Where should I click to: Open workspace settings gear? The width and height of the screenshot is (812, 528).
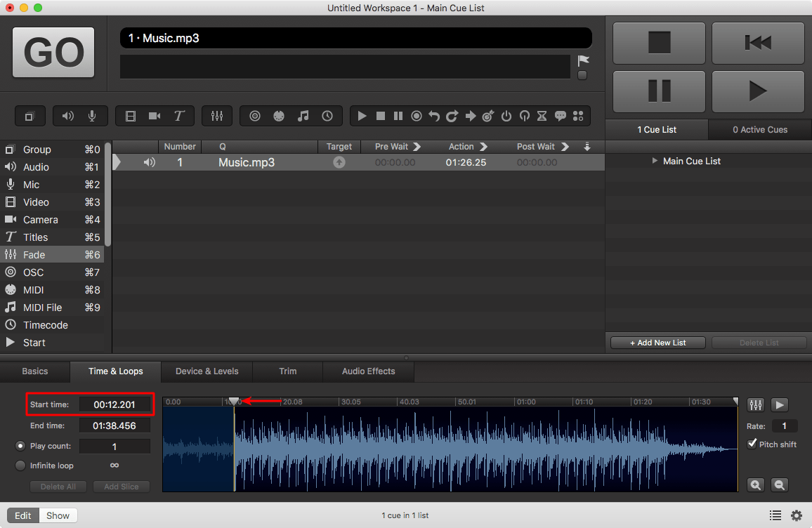(797, 515)
